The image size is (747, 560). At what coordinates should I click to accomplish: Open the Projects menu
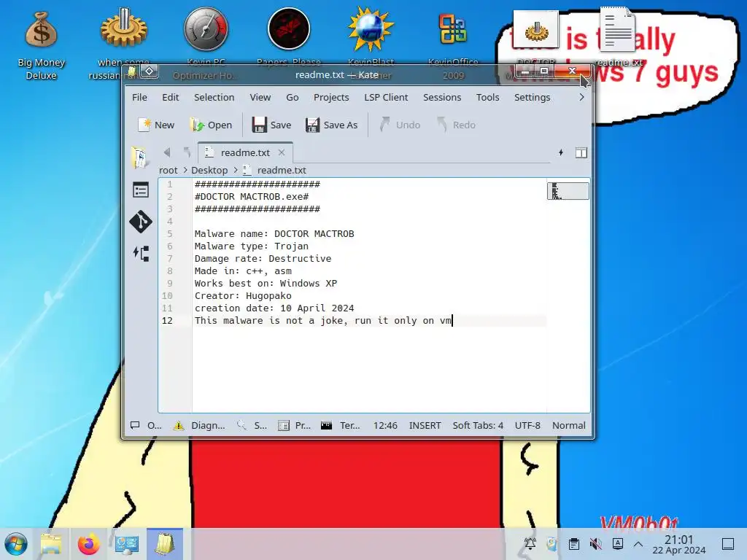pyautogui.click(x=331, y=97)
